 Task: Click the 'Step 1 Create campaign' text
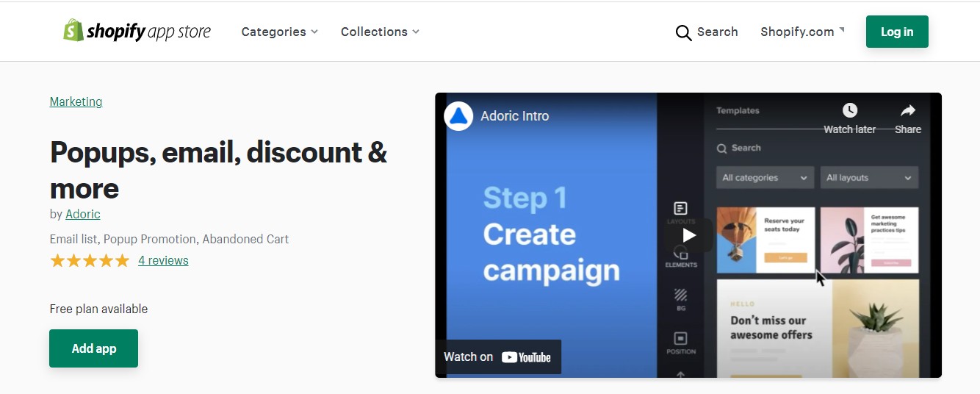click(x=551, y=234)
